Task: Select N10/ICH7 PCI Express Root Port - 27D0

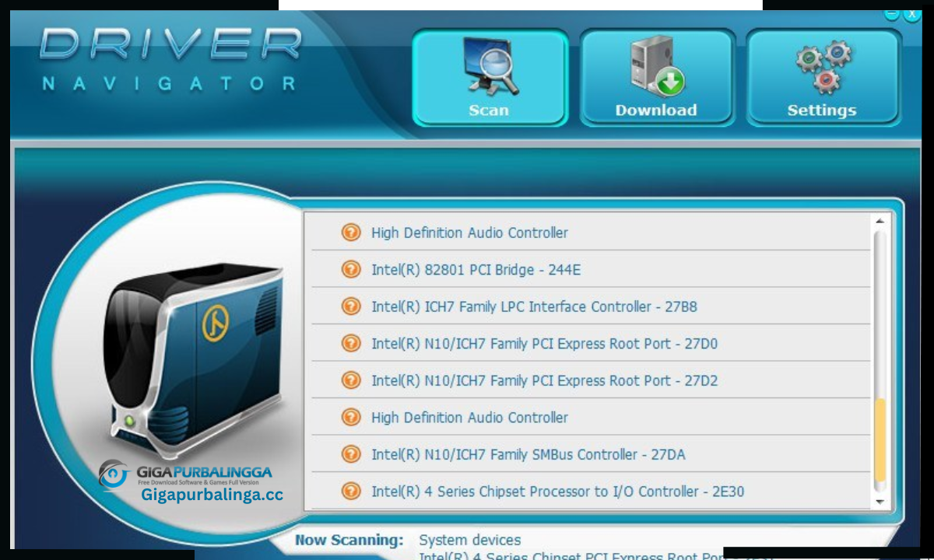Action: (x=591, y=343)
